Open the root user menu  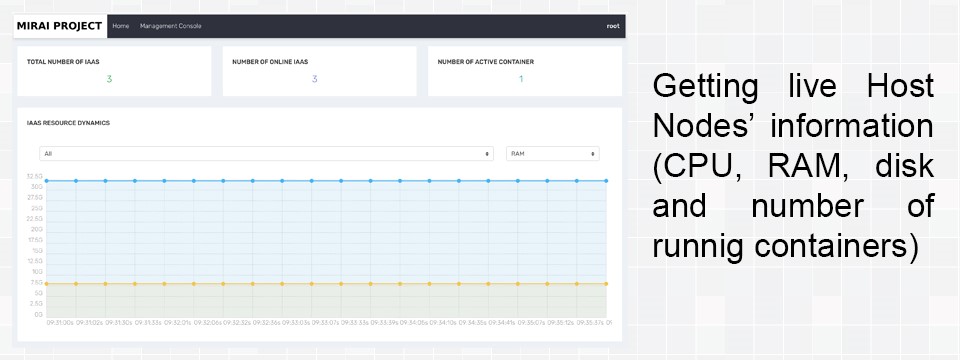click(x=613, y=26)
